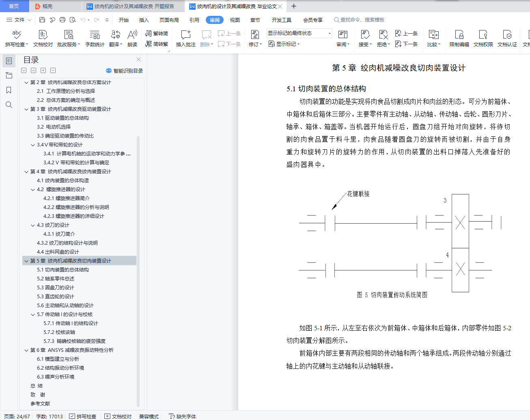
Task: Open the search sidebar icon
Action: pyautogui.click(x=9, y=105)
